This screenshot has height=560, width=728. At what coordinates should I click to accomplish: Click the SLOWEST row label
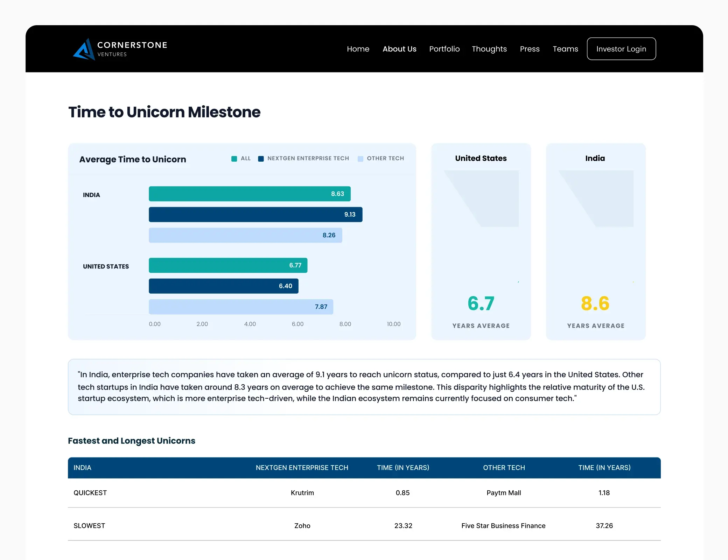89,526
